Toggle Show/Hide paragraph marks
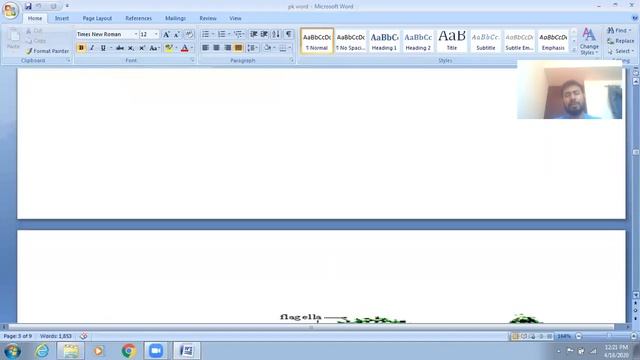Screen dimensions: 640x360 pos(289,34)
